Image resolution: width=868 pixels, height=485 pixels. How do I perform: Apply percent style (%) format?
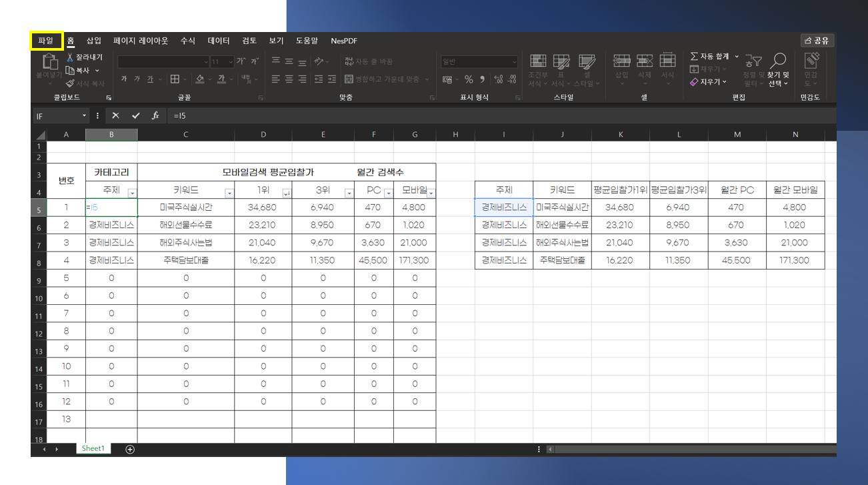point(468,79)
